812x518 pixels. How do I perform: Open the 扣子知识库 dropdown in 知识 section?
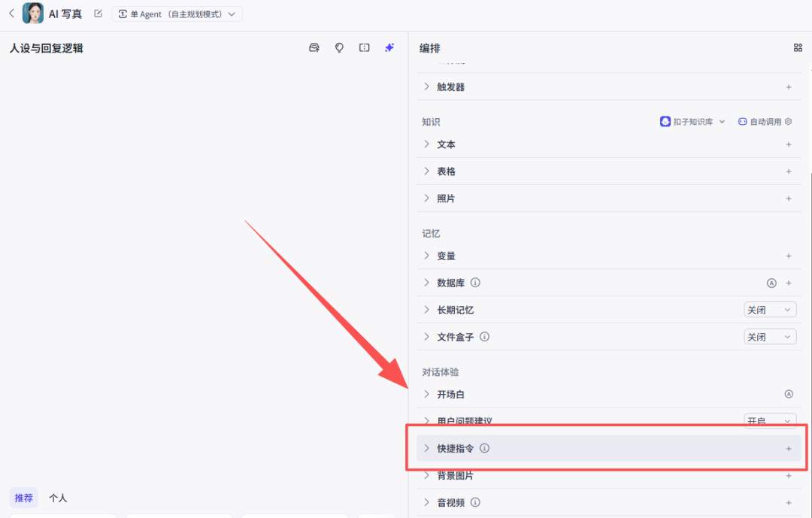tap(692, 121)
